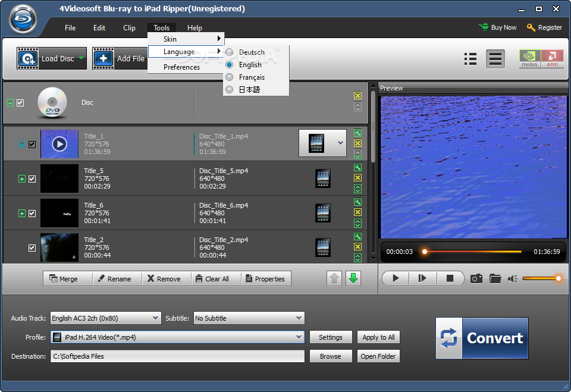Toggle AMD acceleration icon

click(x=552, y=59)
